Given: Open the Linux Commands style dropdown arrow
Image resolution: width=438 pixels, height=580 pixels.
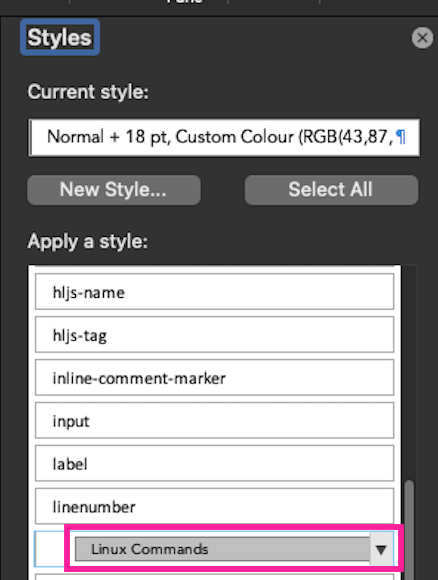Looking at the screenshot, I should click(381, 549).
